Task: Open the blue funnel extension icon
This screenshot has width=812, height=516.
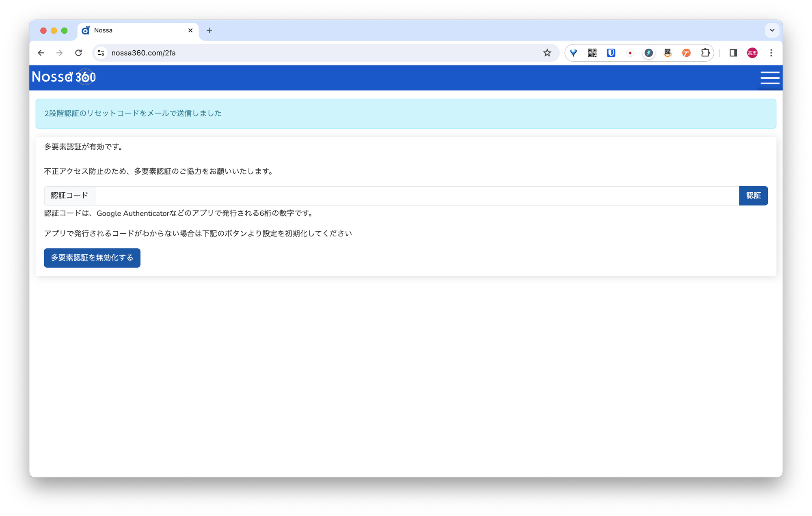Action: click(573, 53)
